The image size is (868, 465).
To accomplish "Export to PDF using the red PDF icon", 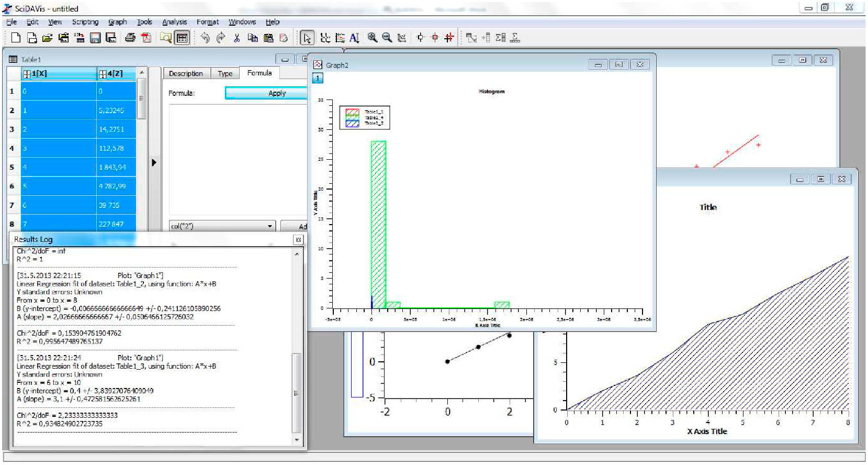I will coord(146,38).
